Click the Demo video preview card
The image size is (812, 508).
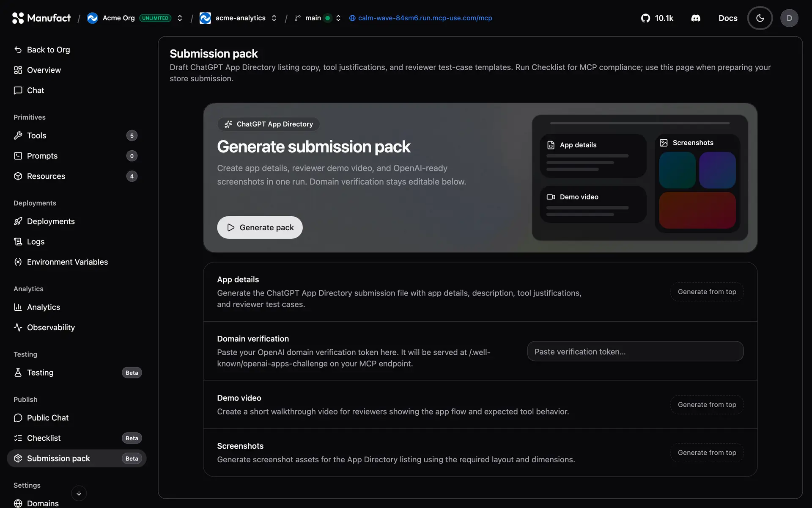pyautogui.click(x=593, y=204)
